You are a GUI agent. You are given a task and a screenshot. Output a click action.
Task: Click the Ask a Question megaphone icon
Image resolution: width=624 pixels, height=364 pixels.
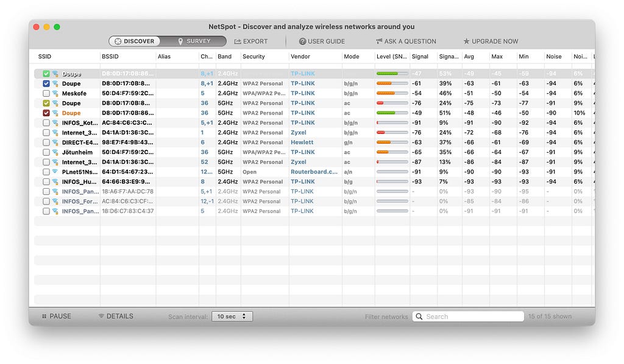pyautogui.click(x=379, y=41)
